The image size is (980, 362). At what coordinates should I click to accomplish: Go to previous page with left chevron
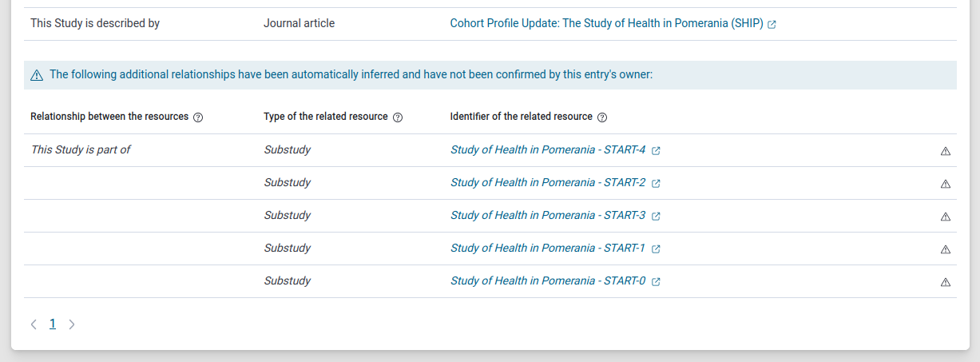(34, 324)
